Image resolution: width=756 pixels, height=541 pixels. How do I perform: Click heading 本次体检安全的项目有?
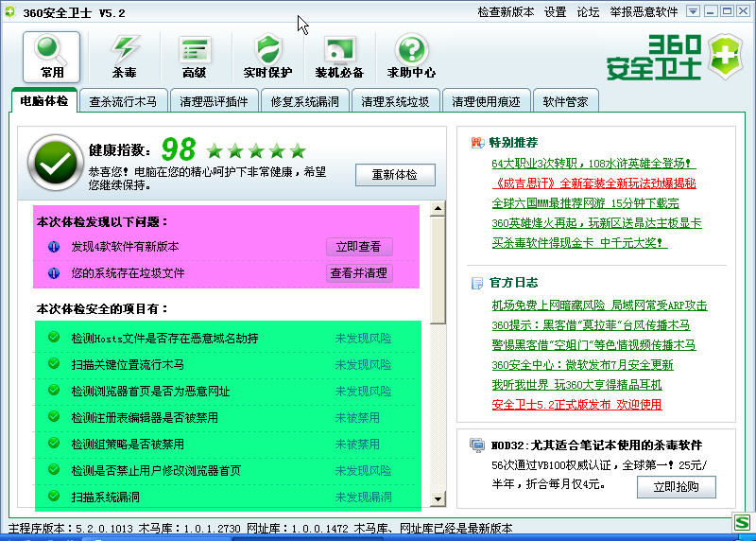click(x=102, y=309)
